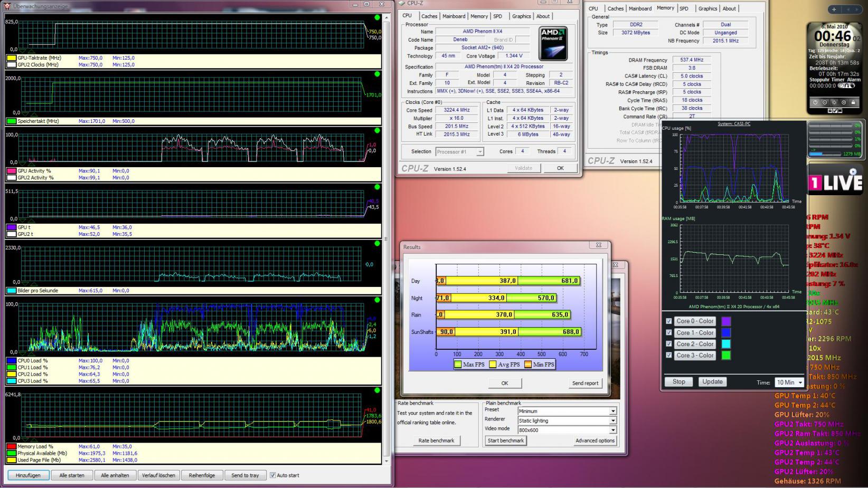Click the Hinzufügen button
Screen dimensions: 868x488
29,475
